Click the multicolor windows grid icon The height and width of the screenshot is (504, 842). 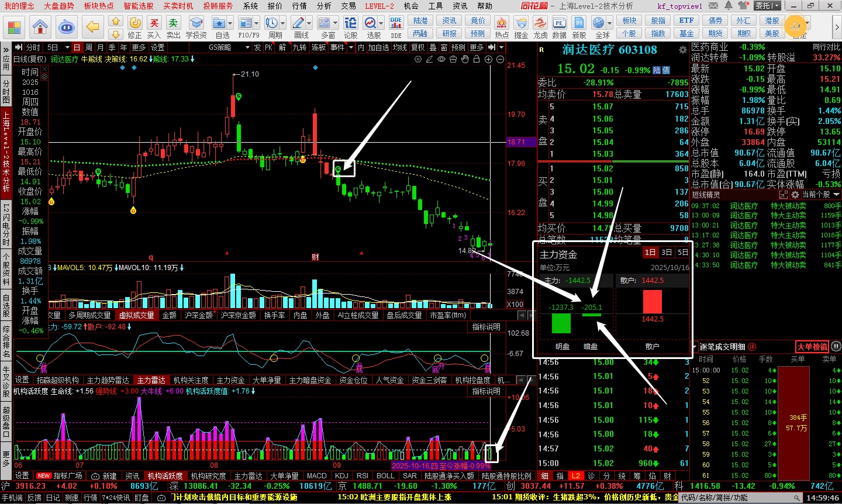click(15, 27)
